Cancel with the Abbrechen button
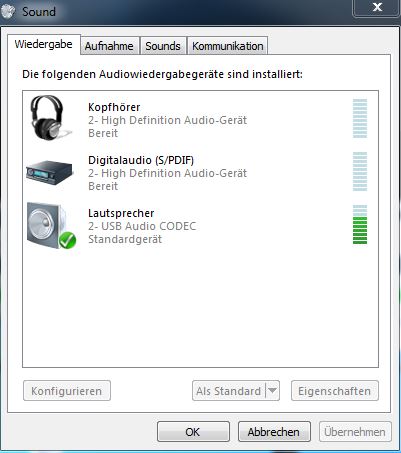Viewport: 401px width, 453px height. [x=274, y=432]
